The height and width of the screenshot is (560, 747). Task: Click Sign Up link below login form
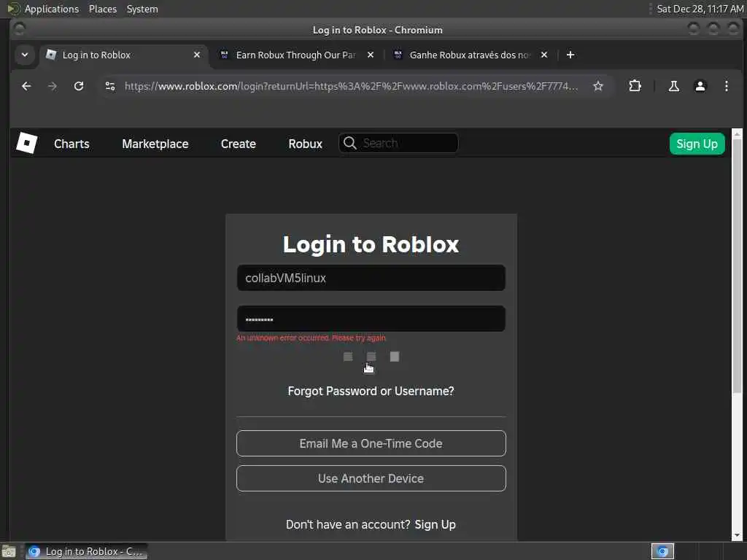[x=435, y=524]
